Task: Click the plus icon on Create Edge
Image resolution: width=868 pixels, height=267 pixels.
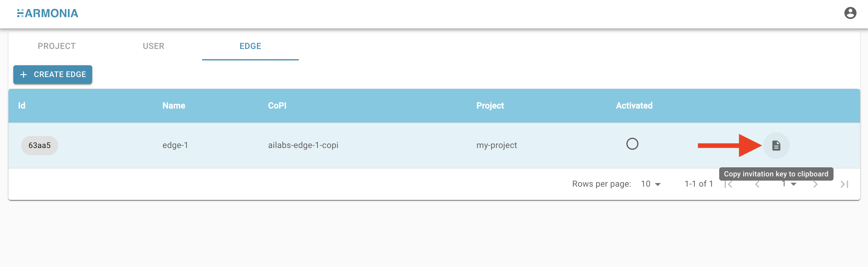Action: coord(24,74)
